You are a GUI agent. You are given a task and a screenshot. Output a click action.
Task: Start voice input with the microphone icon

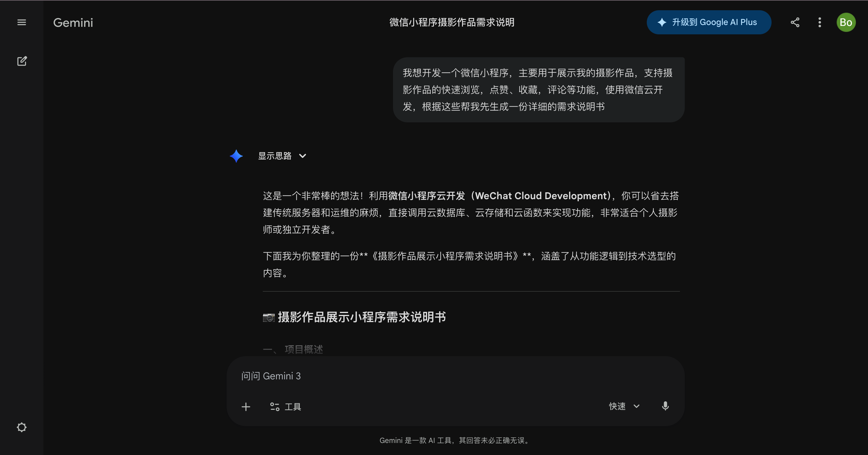coord(665,406)
